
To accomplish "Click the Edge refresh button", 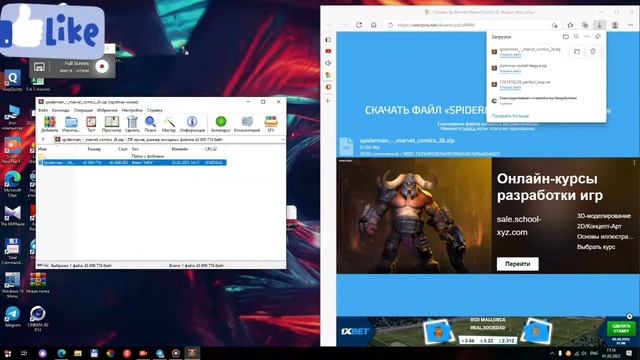I will tap(359, 25).
